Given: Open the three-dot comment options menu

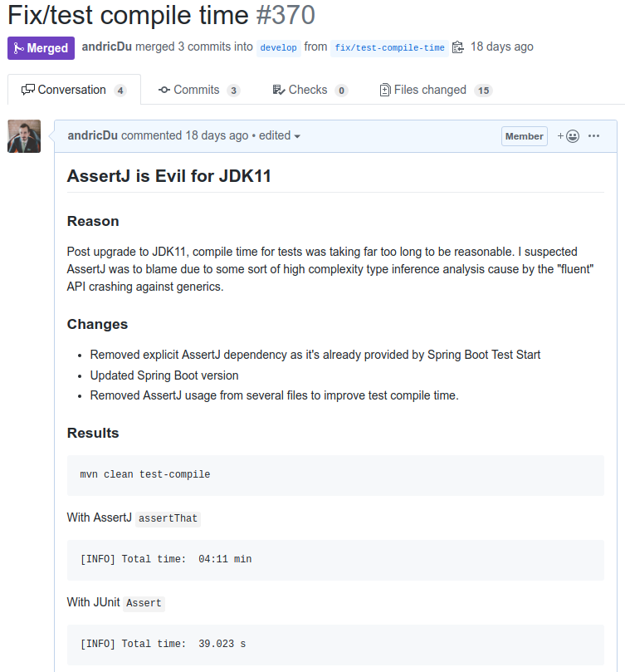Looking at the screenshot, I should click(x=593, y=136).
